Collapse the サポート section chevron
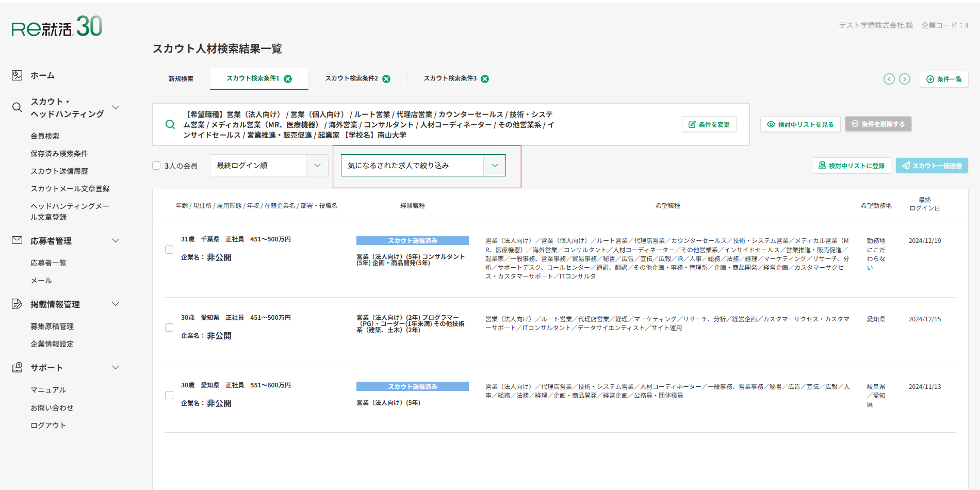 pos(116,367)
